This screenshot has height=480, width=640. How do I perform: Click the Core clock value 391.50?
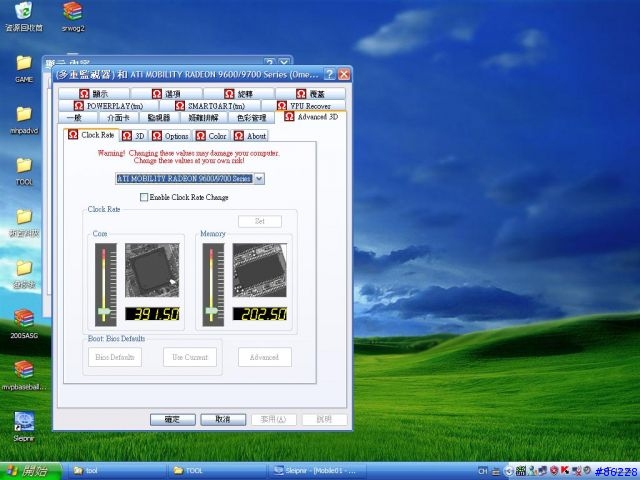pyautogui.click(x=152, y=314)
